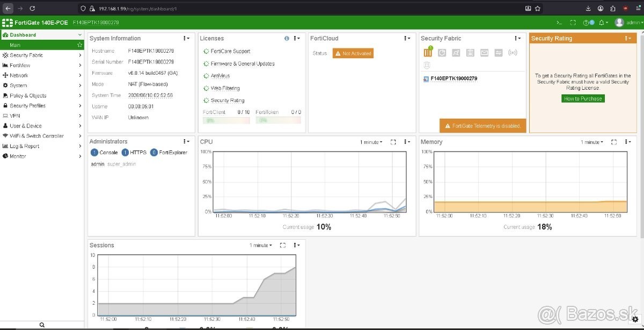Favorite the Main dashboard with star icon

[x=79, y=45]
